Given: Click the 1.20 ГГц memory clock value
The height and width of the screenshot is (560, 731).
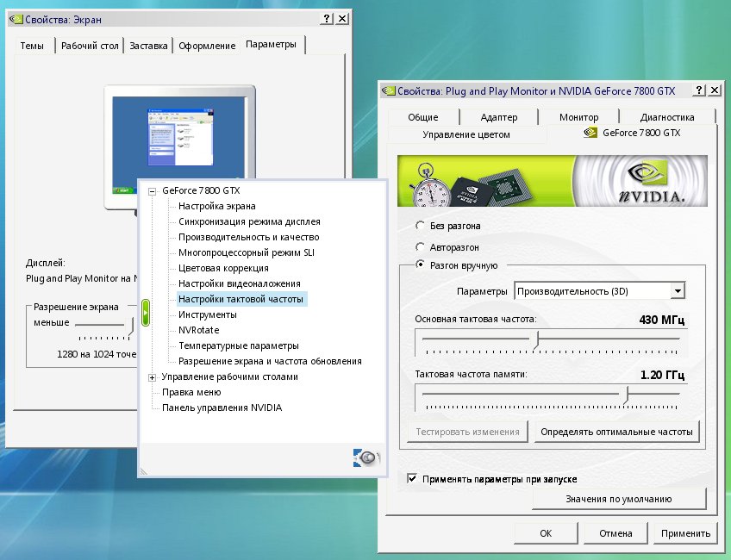Looking at the screenshot, I should click(x=662, y=375).
